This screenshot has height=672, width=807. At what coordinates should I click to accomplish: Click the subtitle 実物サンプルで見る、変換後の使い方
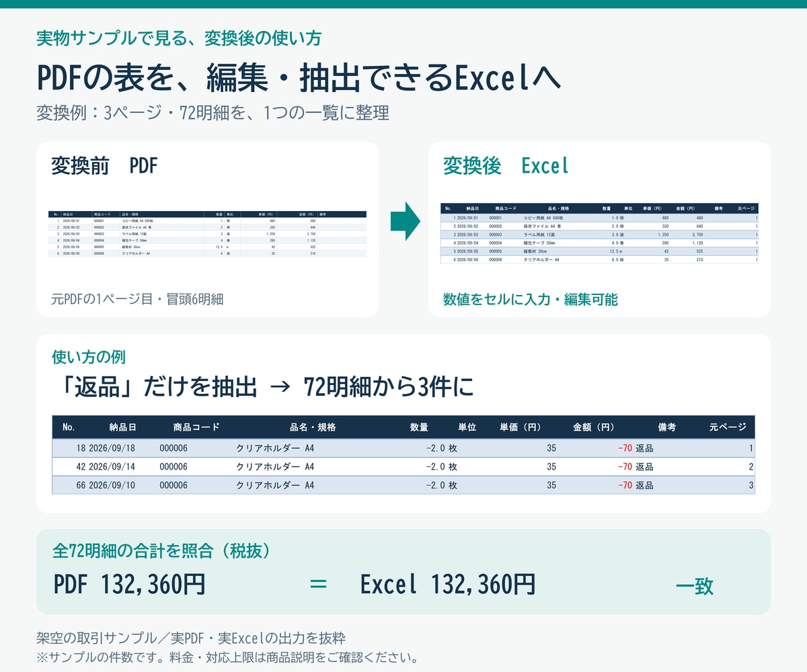click(178, 38)
